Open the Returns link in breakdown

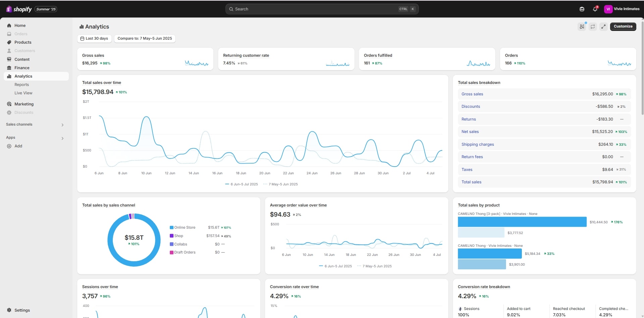tap(468, 119)
